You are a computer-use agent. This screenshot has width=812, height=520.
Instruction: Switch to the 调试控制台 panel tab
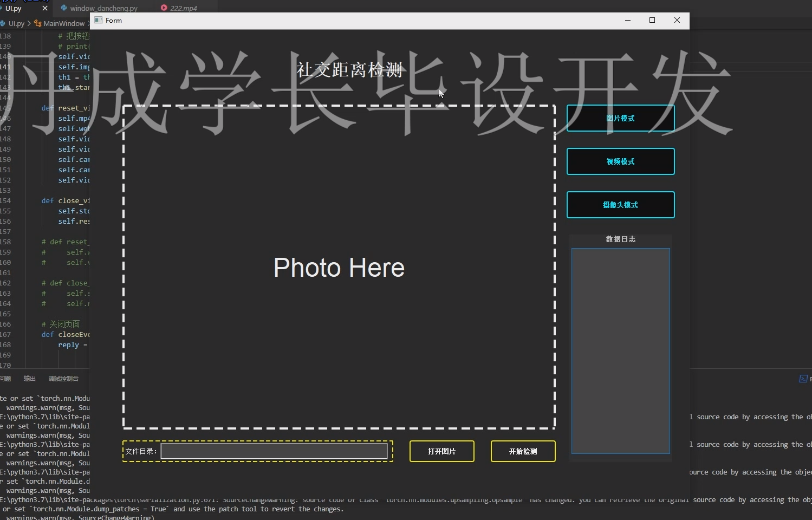63,379
